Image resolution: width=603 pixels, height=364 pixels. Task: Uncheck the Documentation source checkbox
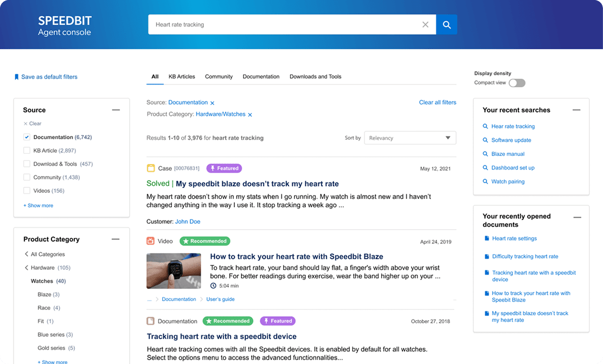[x=27, y=138]
